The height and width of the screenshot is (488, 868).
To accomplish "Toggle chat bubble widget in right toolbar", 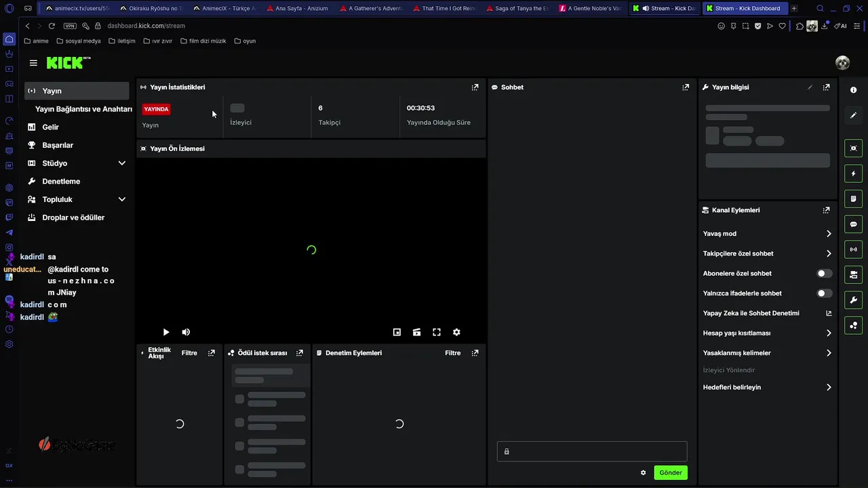I will click(x=853, y=224).
